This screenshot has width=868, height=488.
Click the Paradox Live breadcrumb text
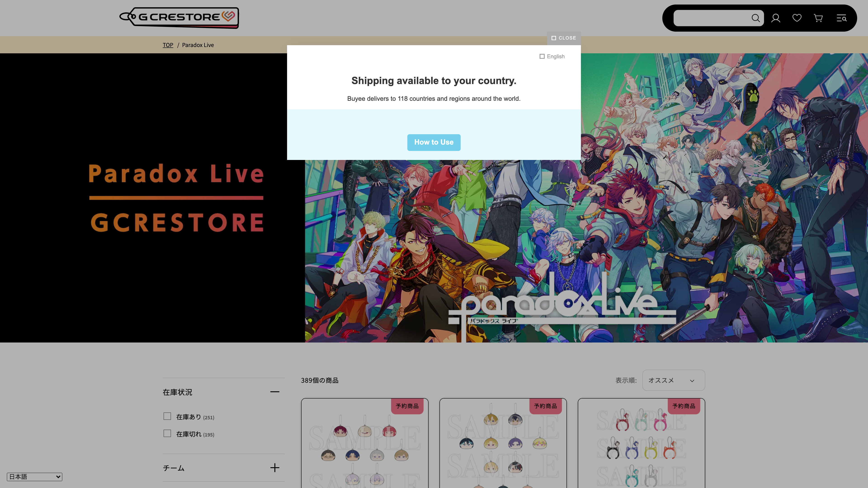pos(198,45)
